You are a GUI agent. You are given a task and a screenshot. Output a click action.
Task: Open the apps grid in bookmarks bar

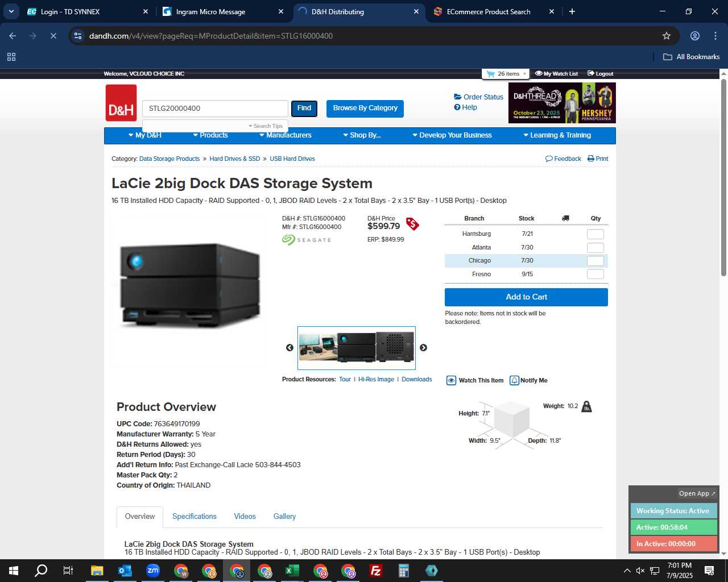pyautogui.click(x=11, y=57)
